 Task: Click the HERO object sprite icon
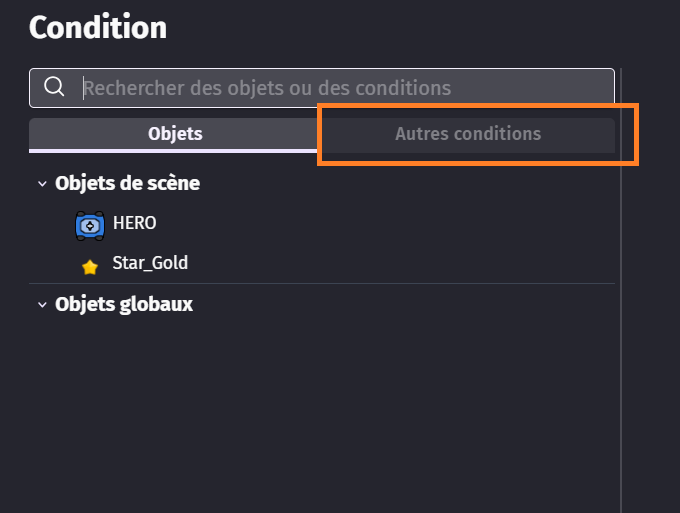coord(90,225)
